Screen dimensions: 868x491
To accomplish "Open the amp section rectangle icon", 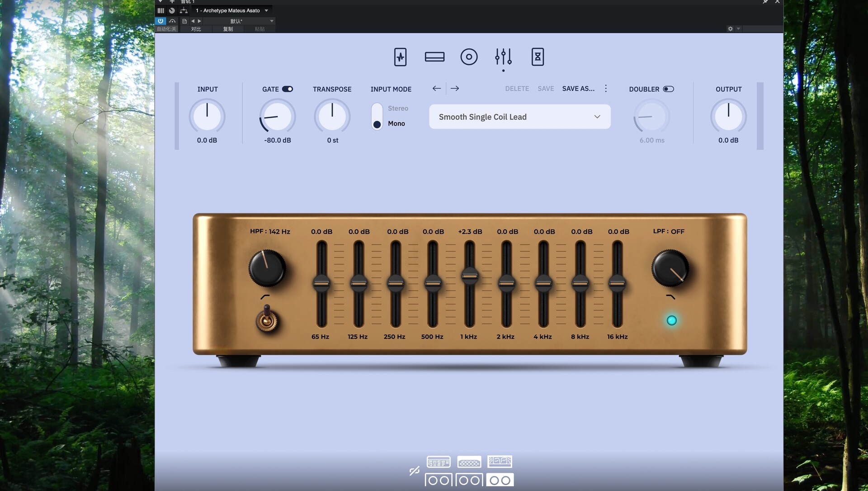I will (x=434, y=57).
